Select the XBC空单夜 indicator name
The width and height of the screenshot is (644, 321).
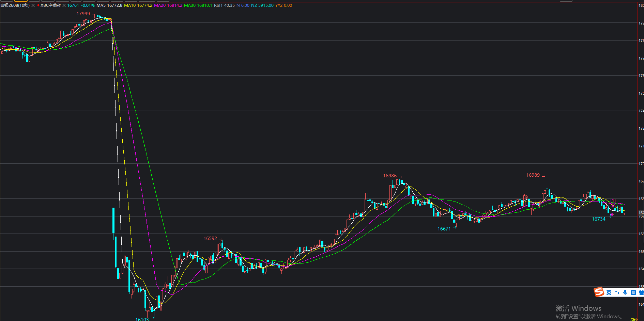coord(50,5)
